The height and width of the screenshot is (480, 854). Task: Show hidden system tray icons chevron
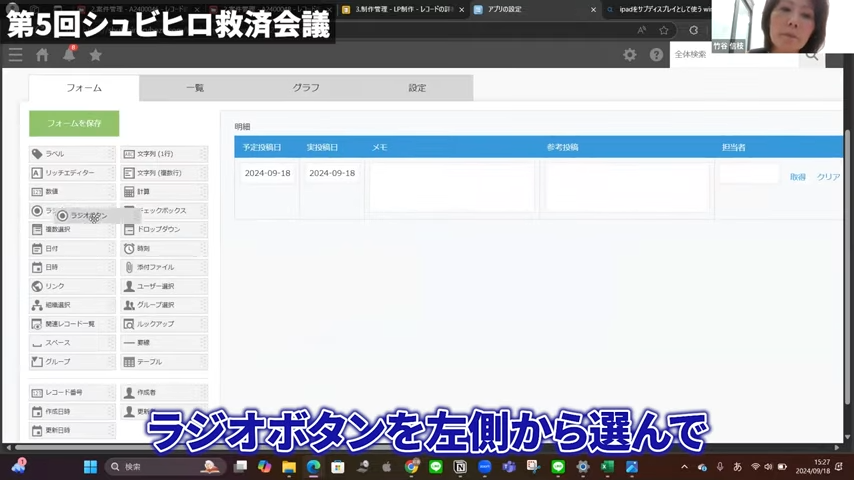(x=685, y=467)
